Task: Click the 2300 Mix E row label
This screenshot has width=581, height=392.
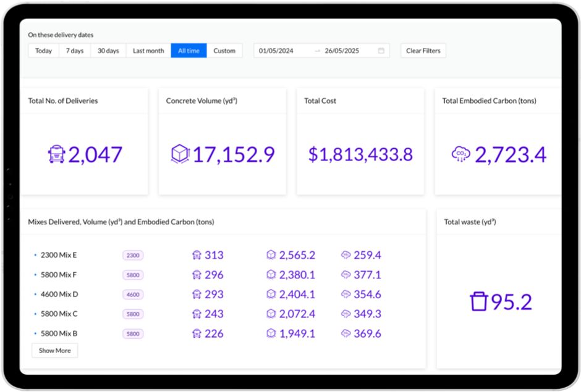Action: 59,255
